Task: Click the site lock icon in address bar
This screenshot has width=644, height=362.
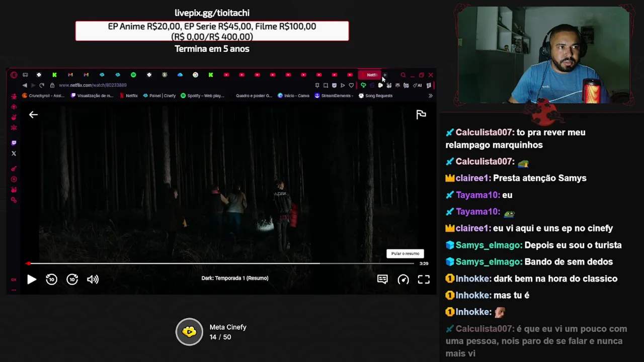Action: (52, 85)
